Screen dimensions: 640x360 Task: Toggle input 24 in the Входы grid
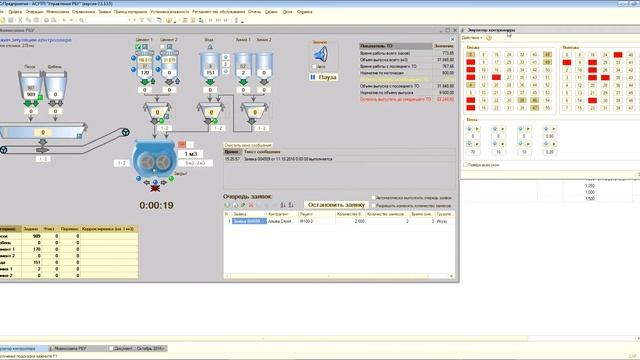(x=509, y=54)
